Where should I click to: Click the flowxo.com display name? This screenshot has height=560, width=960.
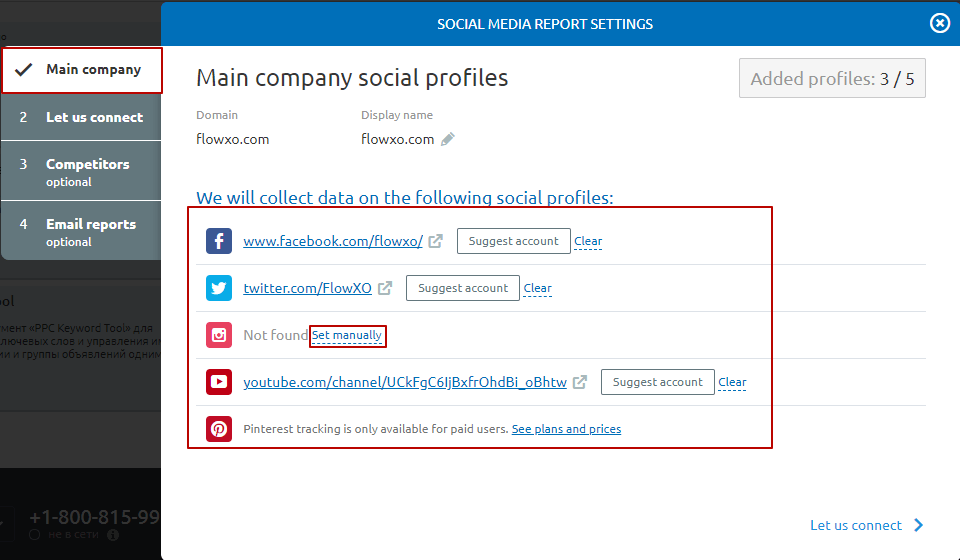pos(397,140)
